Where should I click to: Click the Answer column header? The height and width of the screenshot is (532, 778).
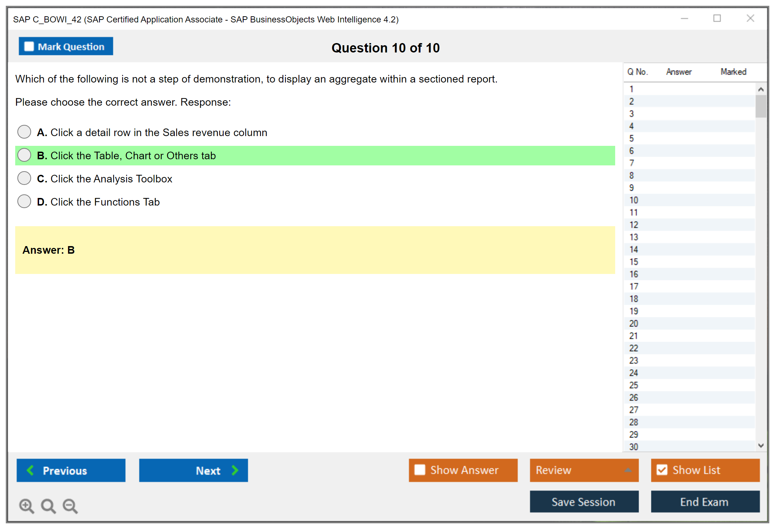[678, 72]
